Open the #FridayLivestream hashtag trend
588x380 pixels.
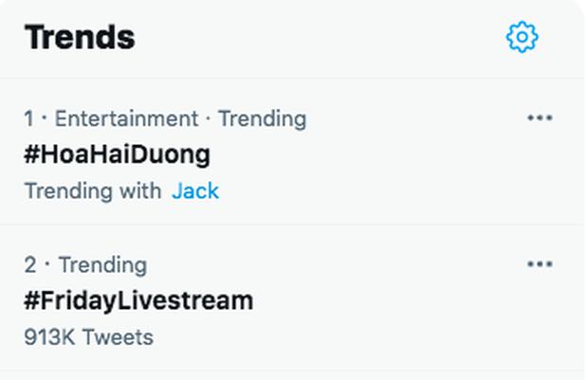[x=138, y=300]
